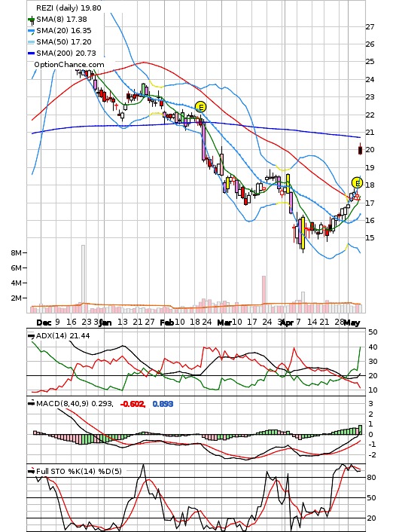Click the SMA(50) 17.20 legend label

point(64,41)
